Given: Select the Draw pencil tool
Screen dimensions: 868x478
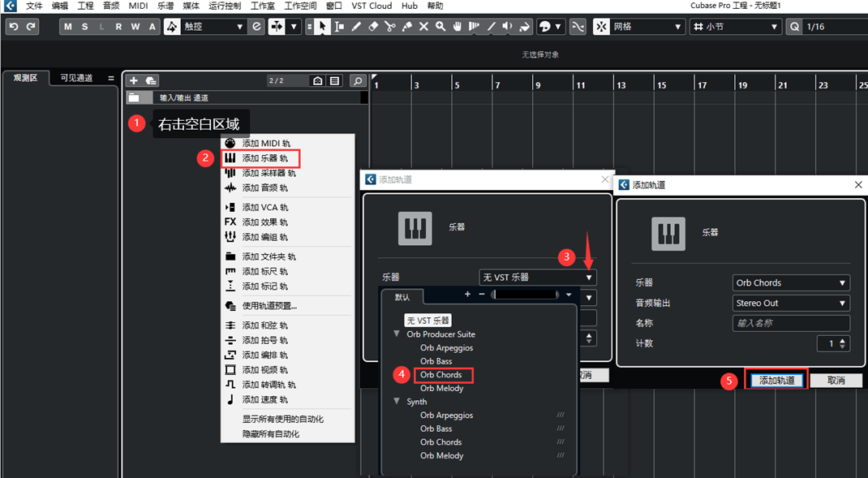Looking at the screenshot, I should (x=356, y=27).
